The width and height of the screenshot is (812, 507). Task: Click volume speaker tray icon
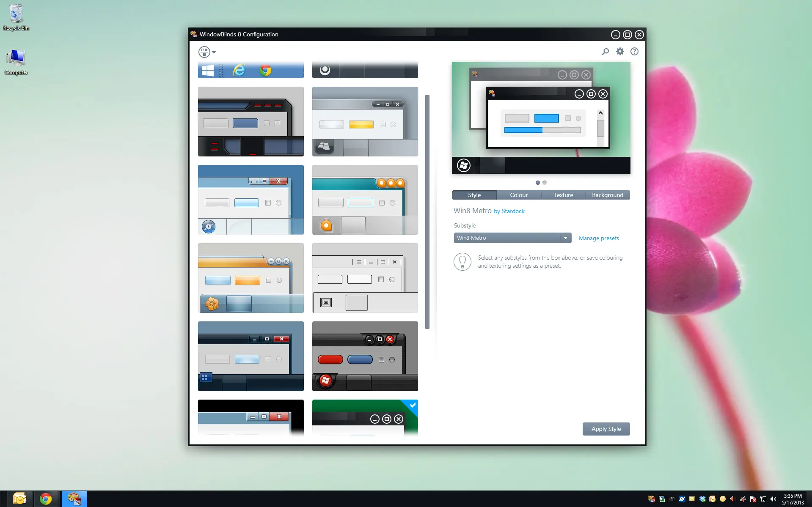point(773,499)
